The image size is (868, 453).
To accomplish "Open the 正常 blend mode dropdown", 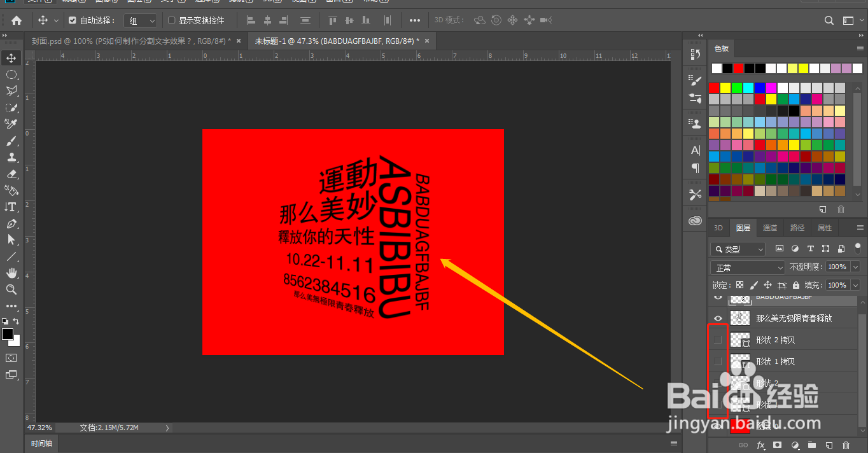I will pos(748,267).
